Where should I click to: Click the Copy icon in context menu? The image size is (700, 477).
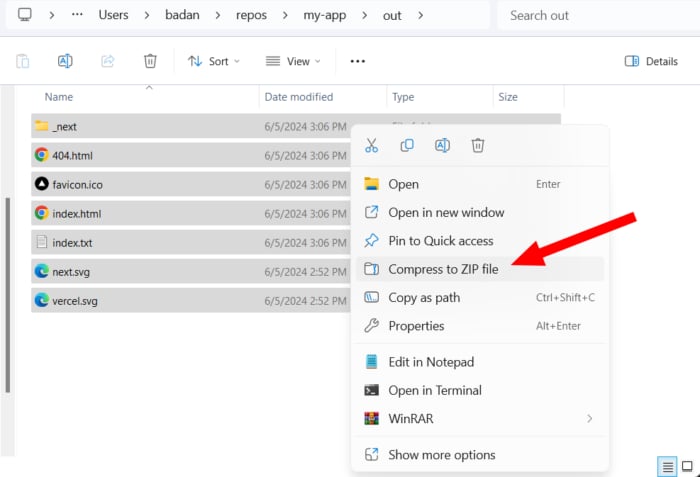pyautogui.click(x=407, y=146)
